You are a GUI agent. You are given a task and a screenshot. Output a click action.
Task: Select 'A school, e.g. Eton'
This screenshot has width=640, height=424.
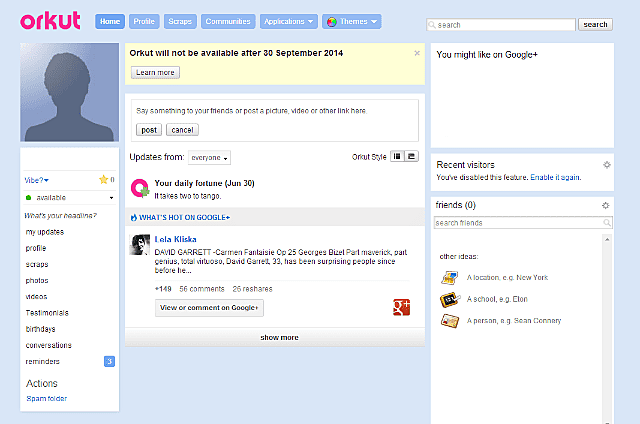pos(497,299)
